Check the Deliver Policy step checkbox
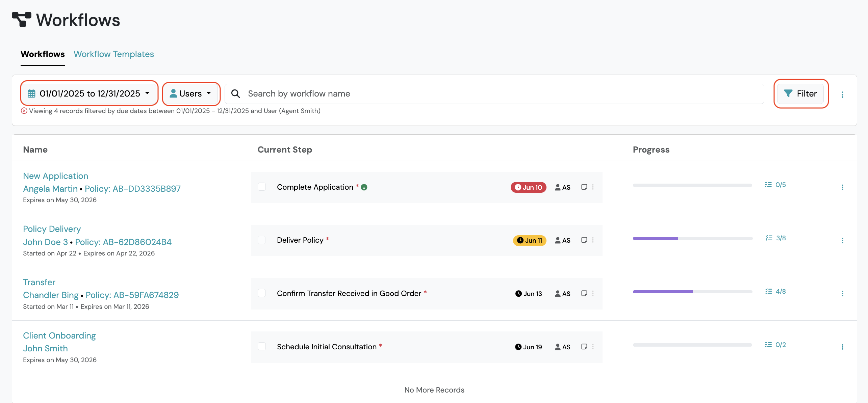Screen dimensions: 868x403 [x=262, y=240]
